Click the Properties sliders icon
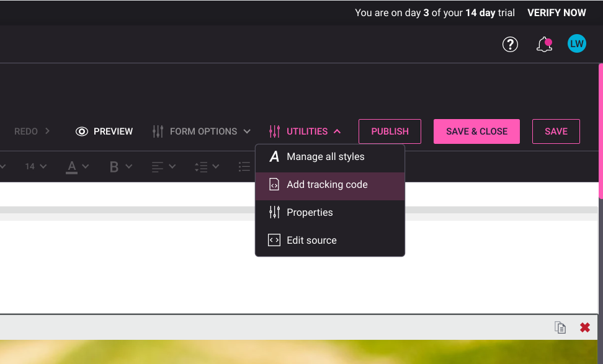Screen dimensions: 603x364 [274, 212]
